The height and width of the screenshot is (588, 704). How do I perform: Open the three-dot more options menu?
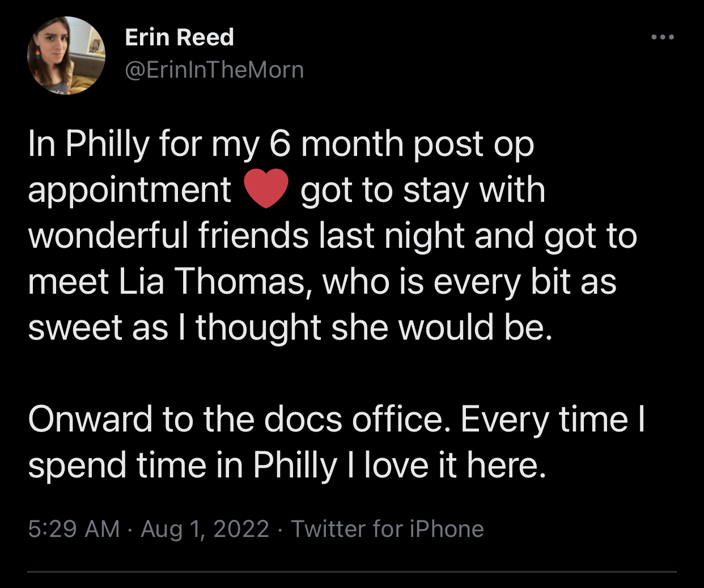click(662, 37)
